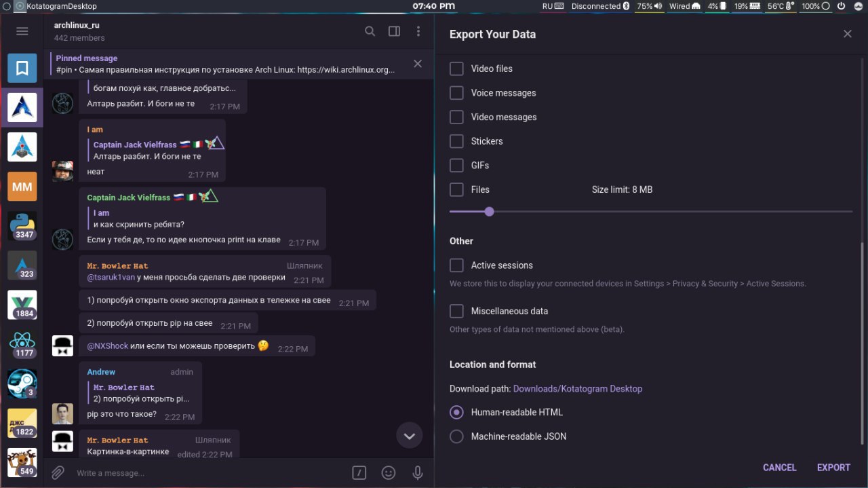Click the Wired network tray indicator

684,6
